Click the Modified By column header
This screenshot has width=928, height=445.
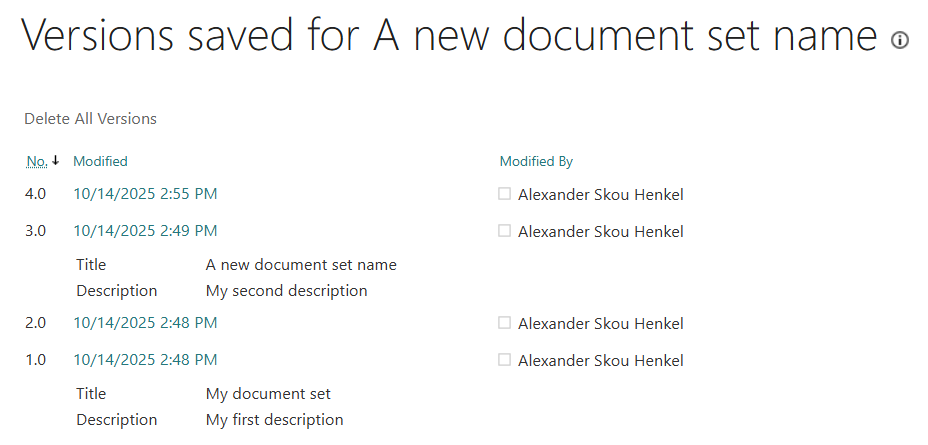(536, 161)
